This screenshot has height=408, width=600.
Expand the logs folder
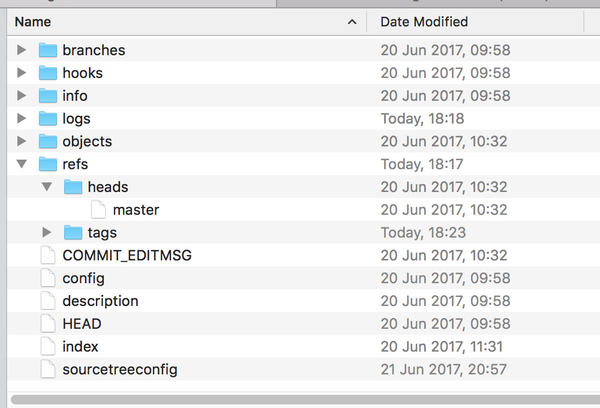click(22, 118)
